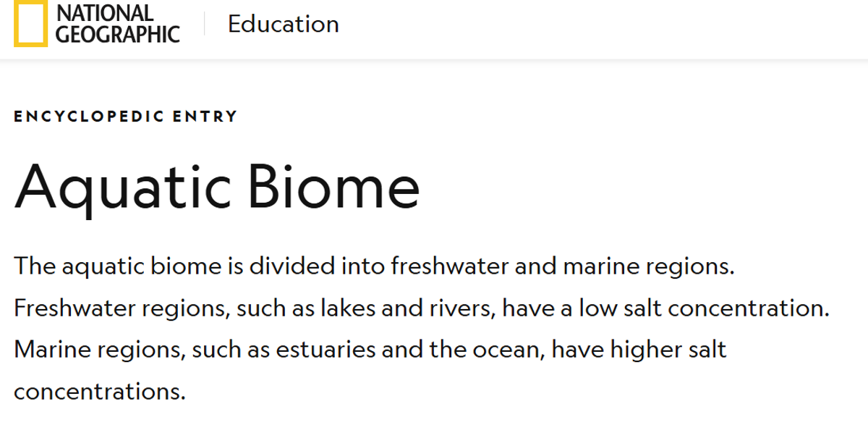Click the word 'freshwater' in first line
Screen dimensions: 868x438
point(450,266)
